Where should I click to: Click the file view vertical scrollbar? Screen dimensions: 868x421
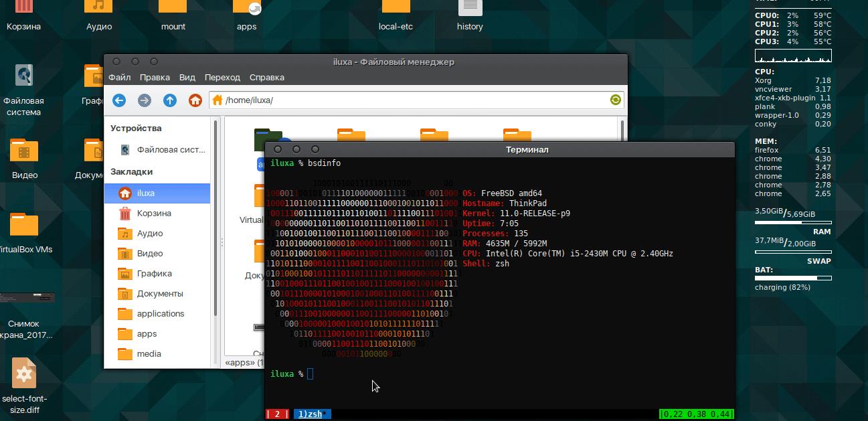(623, 131)
